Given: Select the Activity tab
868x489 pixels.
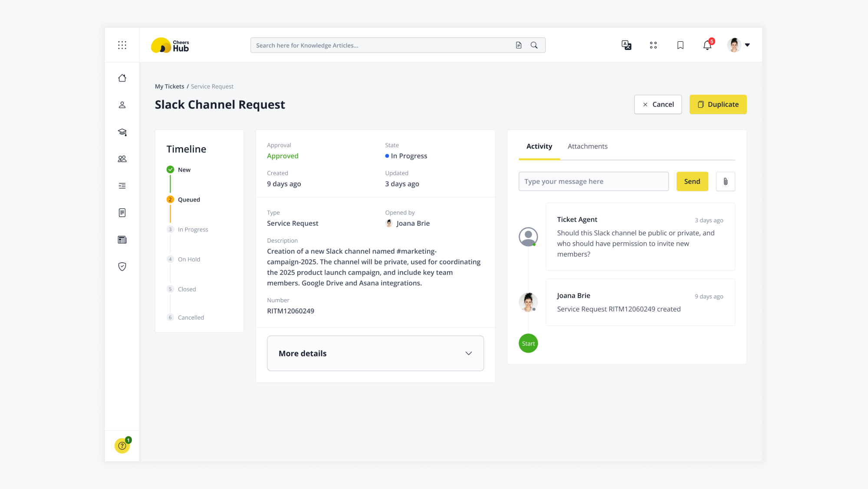Looking at the screenshot, I should 539,146.
